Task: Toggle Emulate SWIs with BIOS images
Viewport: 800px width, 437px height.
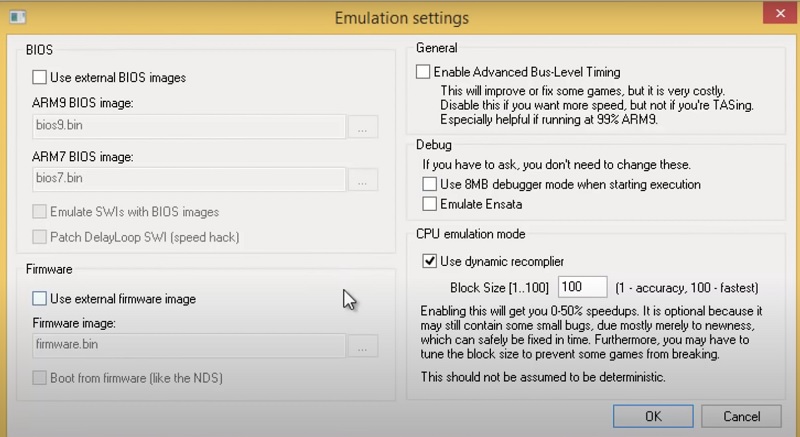Action: click(40, 212)
